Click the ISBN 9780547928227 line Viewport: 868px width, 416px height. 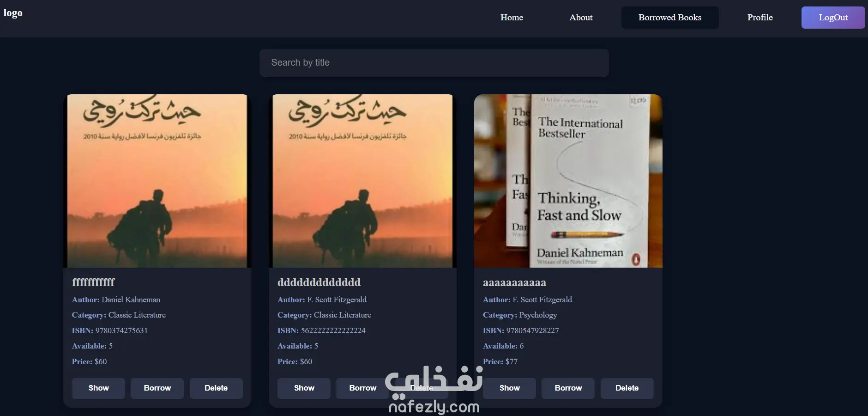pyautogui.click(x=521, y=330)
